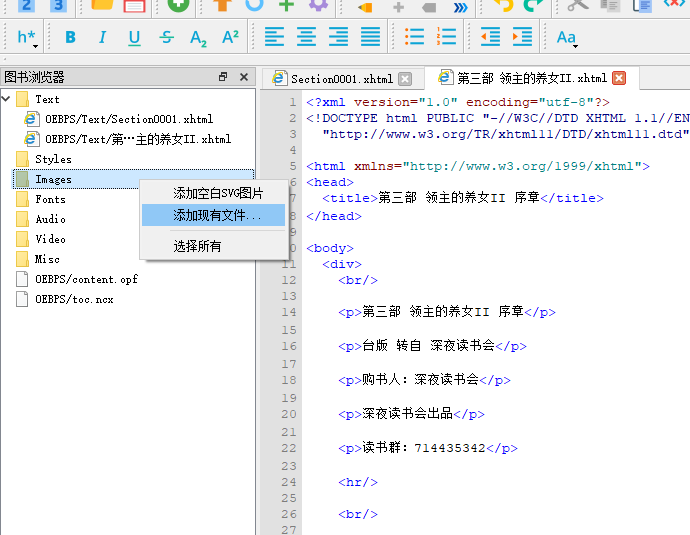690x535 pixels.
Task: Close the Section0001.xhtml tab
Action: tap(405, 79)
